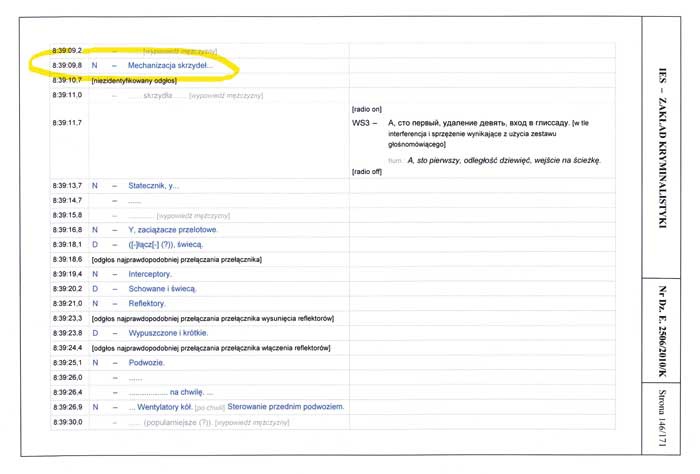The image size is (700, 474).
Task: Click the "[radio off]" marker
Action: coord(368,172)
